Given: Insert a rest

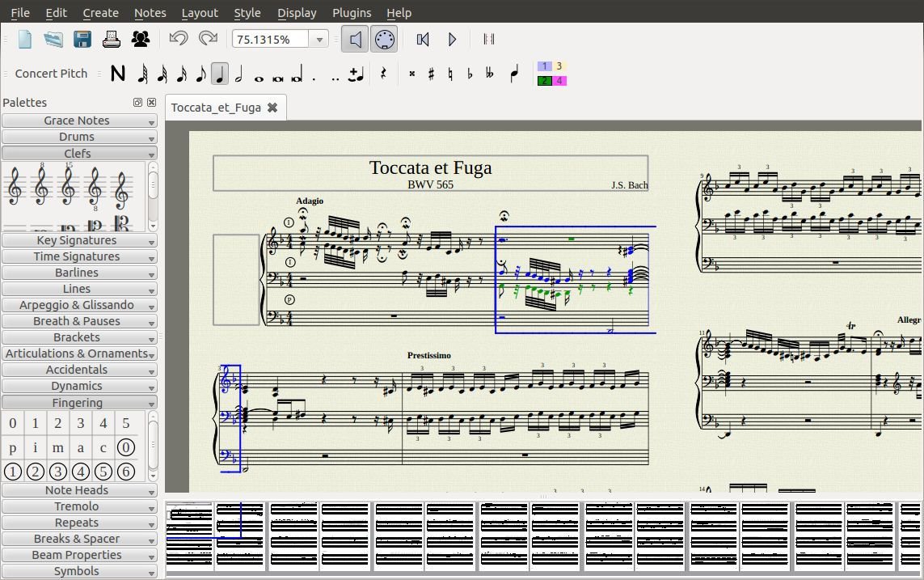Looking at the screenshot, I should click(383, 73).
